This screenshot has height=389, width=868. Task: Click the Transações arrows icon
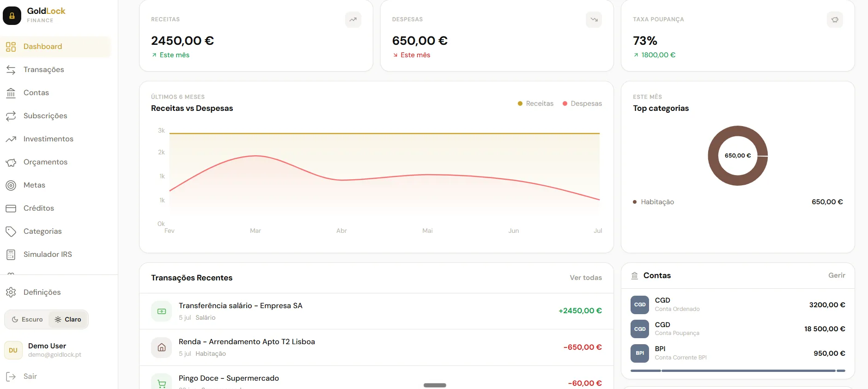(11, 70)
